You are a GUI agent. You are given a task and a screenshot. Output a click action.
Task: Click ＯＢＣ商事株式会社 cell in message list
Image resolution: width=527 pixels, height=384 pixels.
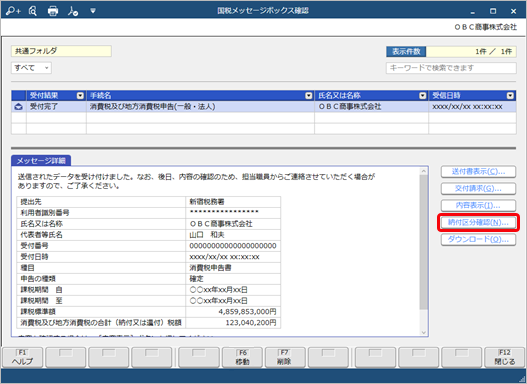pyautogui.click(x=371, y=107)
